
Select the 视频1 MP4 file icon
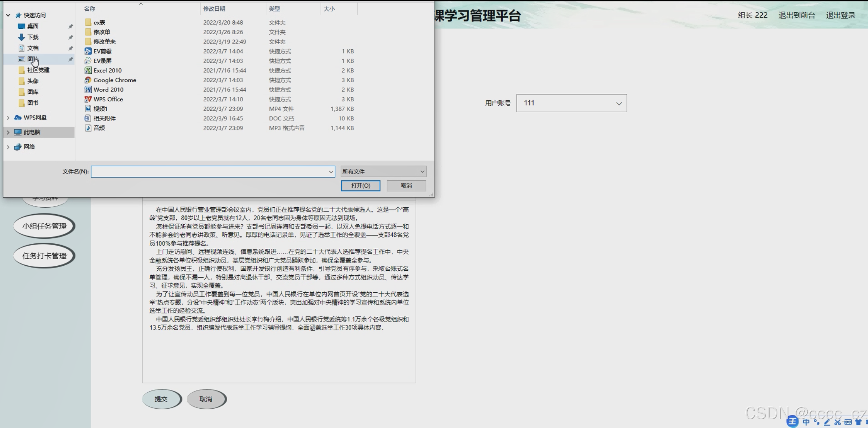(88, 109)
